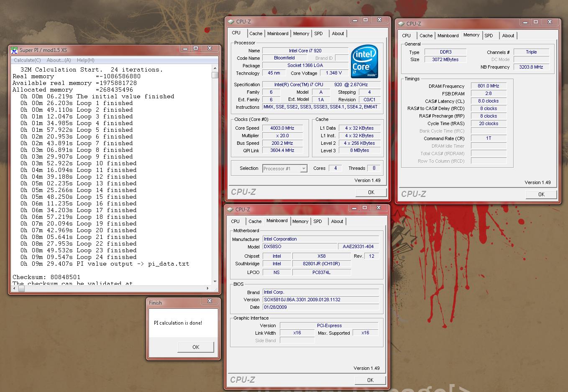Maximize the Super PI window

pos(195,49)
